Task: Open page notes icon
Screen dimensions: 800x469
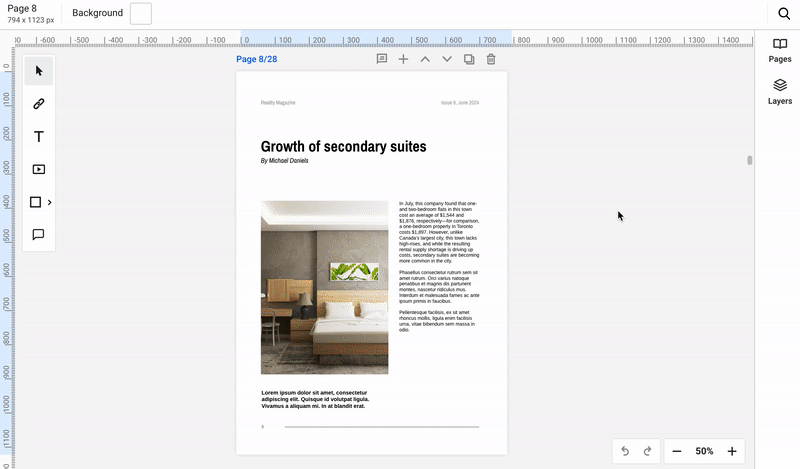Action: 382,59
